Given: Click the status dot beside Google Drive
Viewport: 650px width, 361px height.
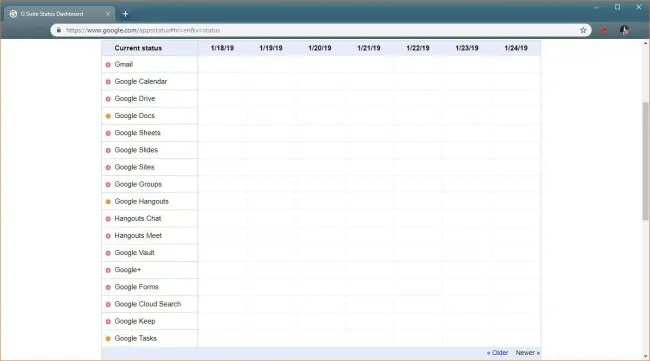Looking at the screenshot, I should pyautogui.click(x=108, y=99).
